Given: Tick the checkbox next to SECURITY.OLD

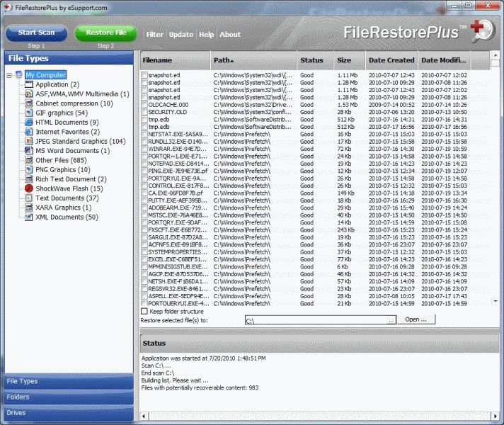Looking at the screenshot, I should [x=144, y=112].
